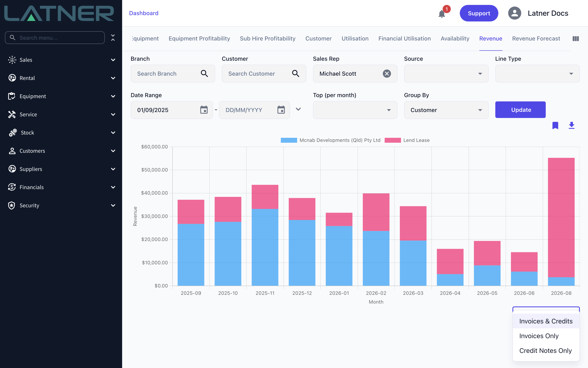The image size is (588, 368).
Task: Open the Line Type dropdown
Action: 537,74
